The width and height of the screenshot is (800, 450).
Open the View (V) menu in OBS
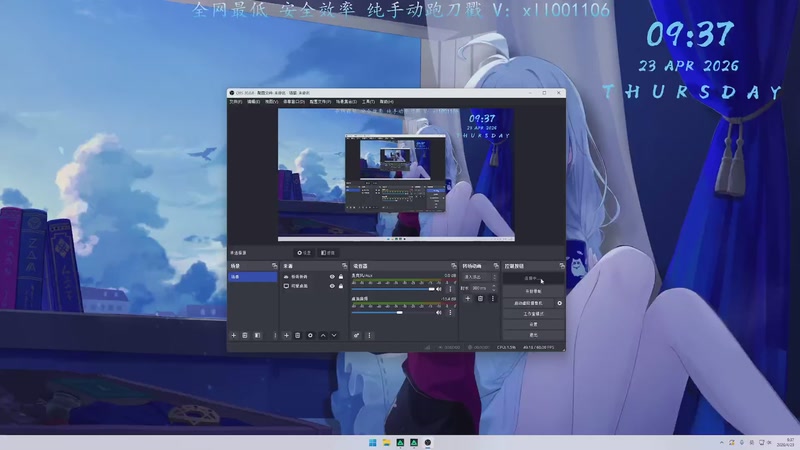coord(271,102)
